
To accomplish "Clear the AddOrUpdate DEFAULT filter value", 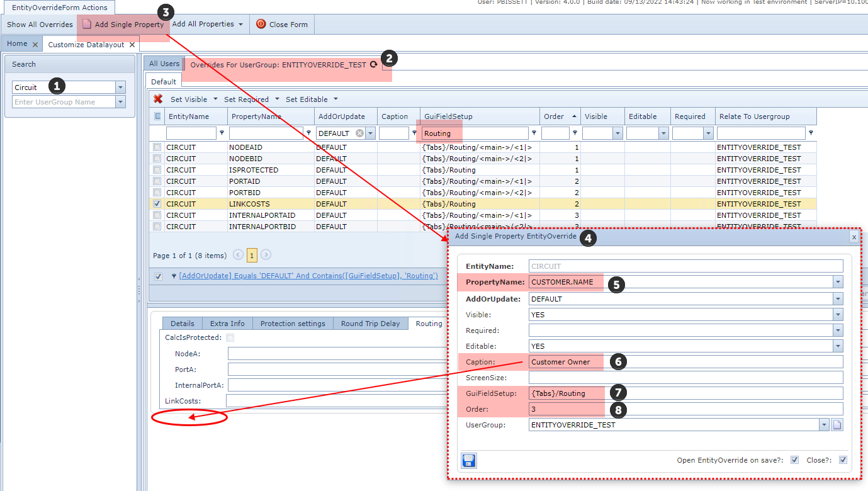I will [359, 133].
